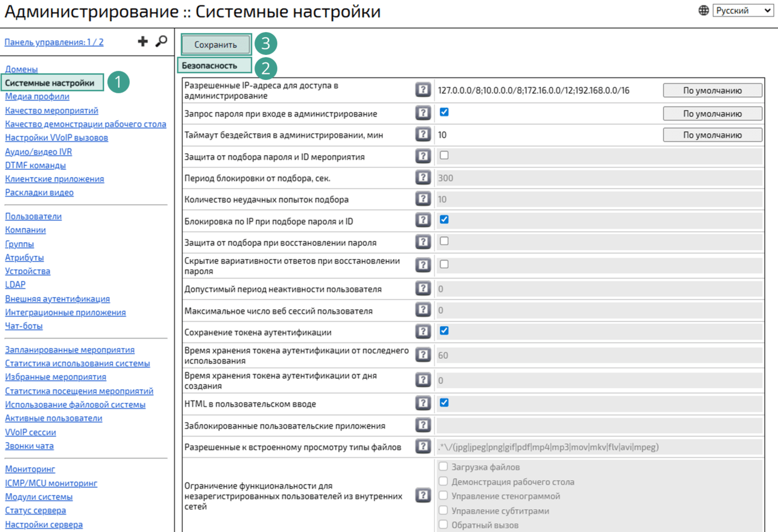Enable Защита от подбора при восстановлении пароля
Image resolution: width=778 pixels, height=532 pixels.
(x=444, y=241)
